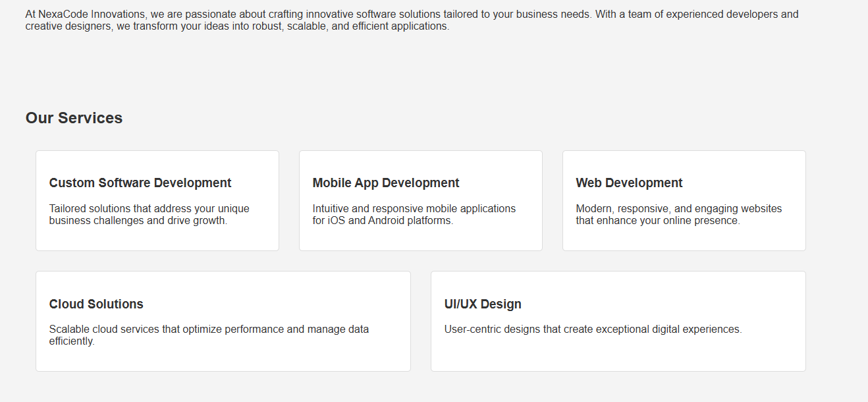Click the "Modern, responsive, and engaging websites" description

(678, 209)
